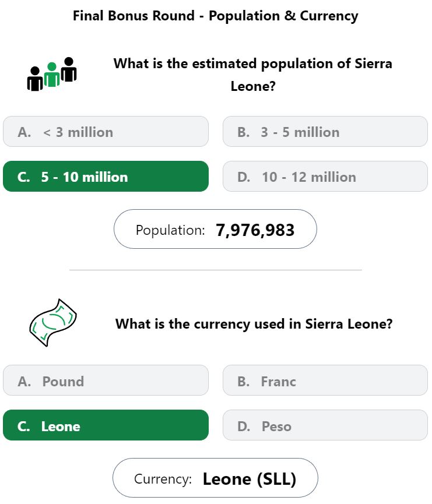The height and width of the screenshot is (504, 432).
Task: Click the estimated population question text
Action: click(253, 75)
